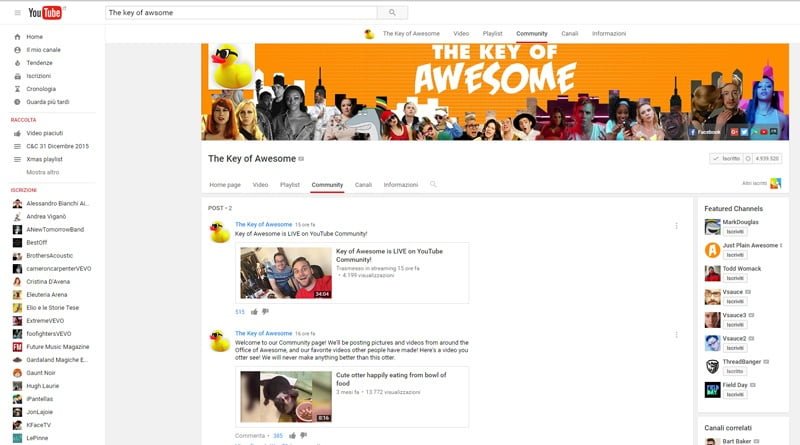Dislike the LIVE on YouTube Community post

click(x=265, y=312)
